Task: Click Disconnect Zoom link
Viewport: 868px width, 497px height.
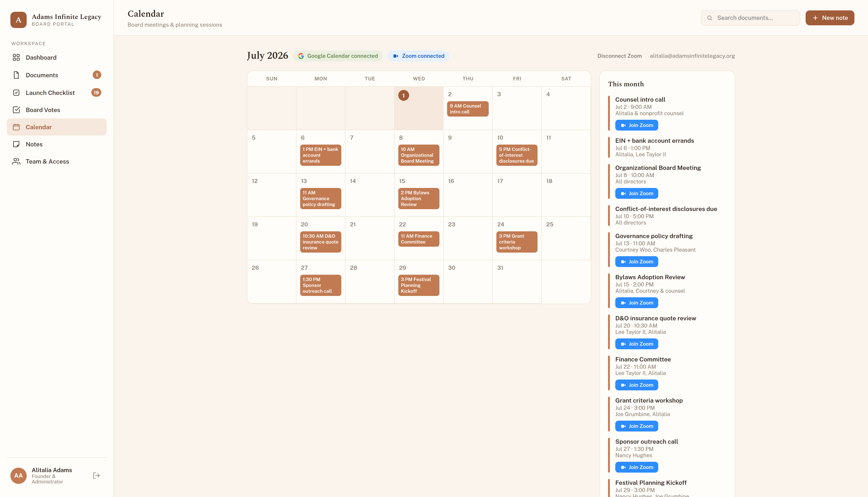Action: (619, 56)
